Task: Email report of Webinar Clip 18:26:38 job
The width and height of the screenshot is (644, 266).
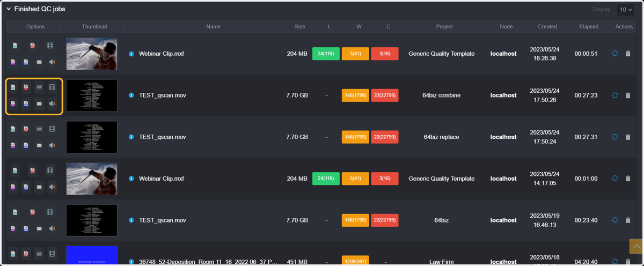Action: pyautogui.click(x=39, y=62)
